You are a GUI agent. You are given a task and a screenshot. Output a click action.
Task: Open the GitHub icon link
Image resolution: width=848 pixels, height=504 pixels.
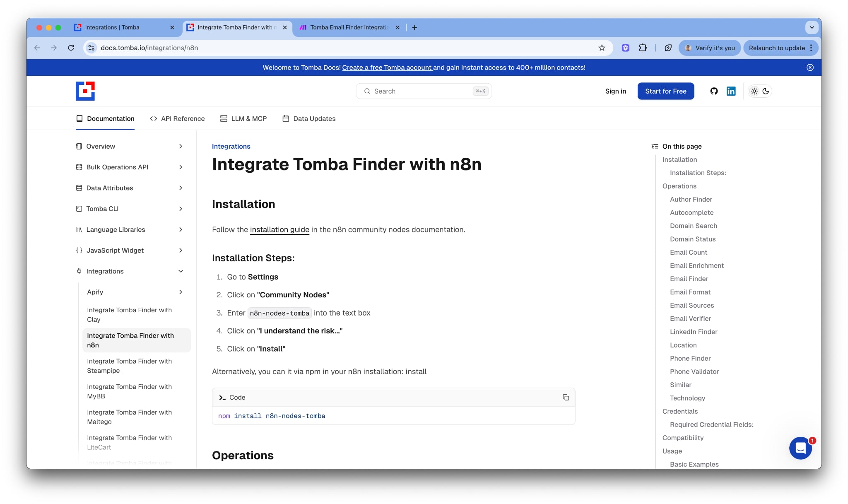coord(714,91)
